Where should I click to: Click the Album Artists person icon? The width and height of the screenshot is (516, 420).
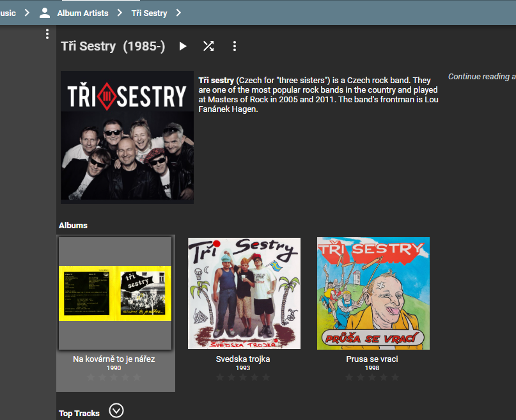[x=45, y=13]
